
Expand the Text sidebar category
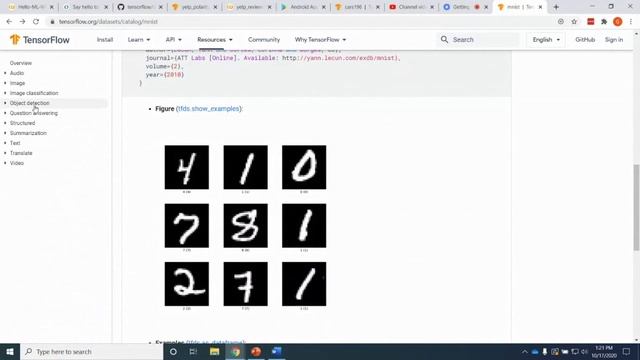pyautogui.click(x=15, y=143)
